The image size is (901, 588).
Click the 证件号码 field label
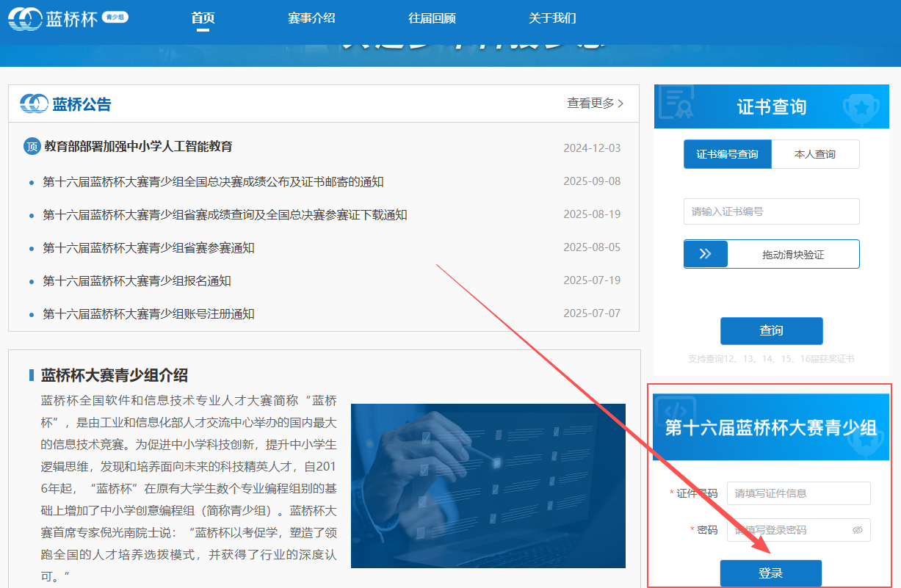(697, 493)
